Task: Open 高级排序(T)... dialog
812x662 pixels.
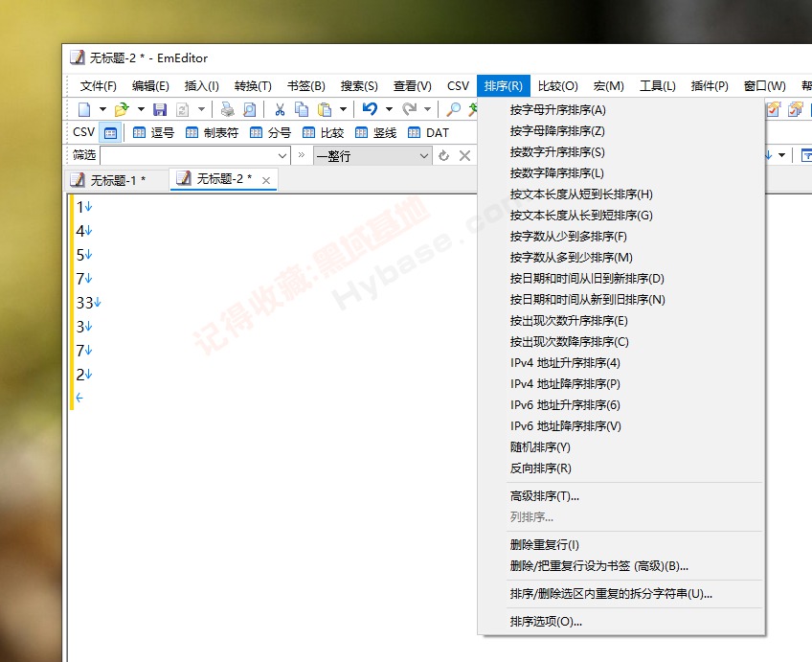Action: pos(621,496)
